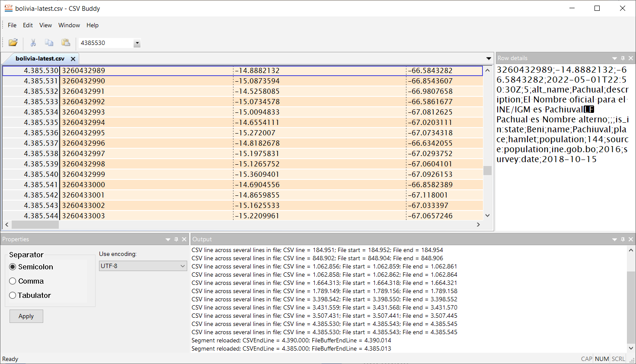Select the Tabulator separator

tap(30, 295)
